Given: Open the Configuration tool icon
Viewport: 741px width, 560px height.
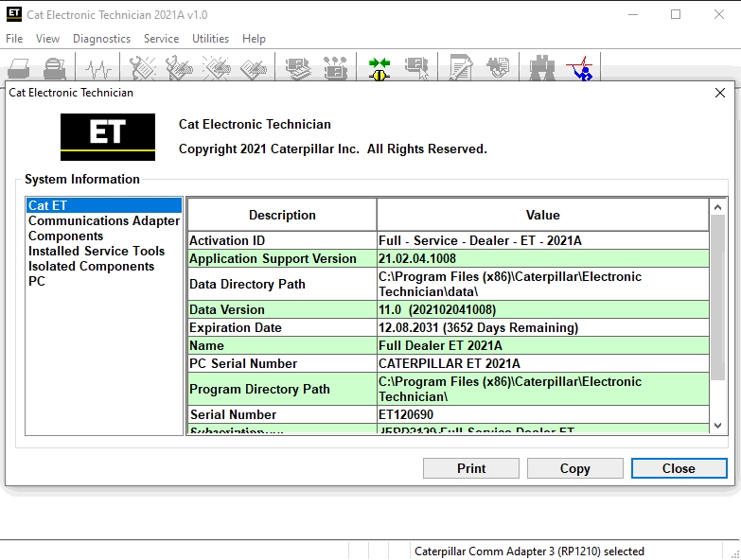Looking at the screenshot, I should (335, 68).
